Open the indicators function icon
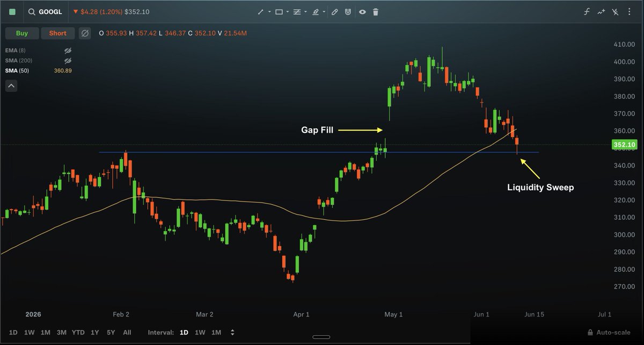644x345 pixels. (587, 12)
